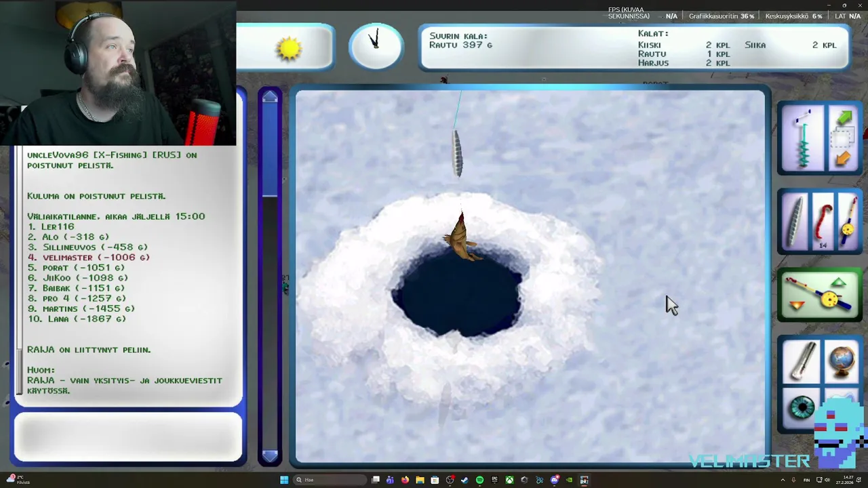
Task: Choose the silver jig lure
Action: [x=796, y=221]
